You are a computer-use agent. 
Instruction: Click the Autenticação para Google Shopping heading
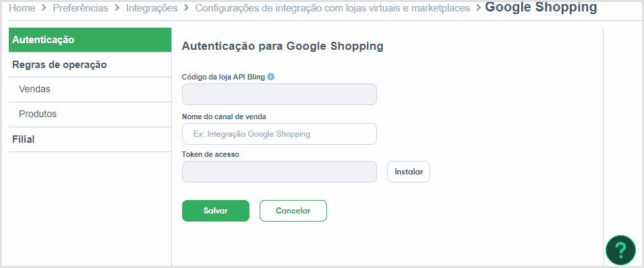283,46
